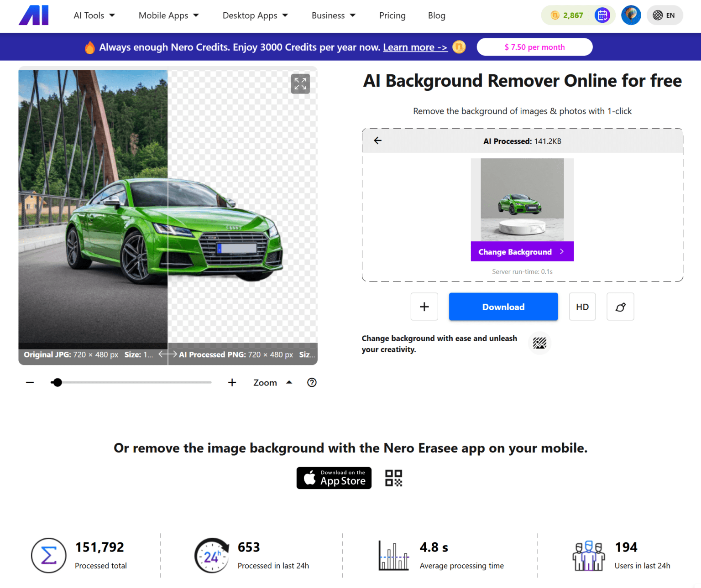Open the Pricing menu item

tap(392, 15)
